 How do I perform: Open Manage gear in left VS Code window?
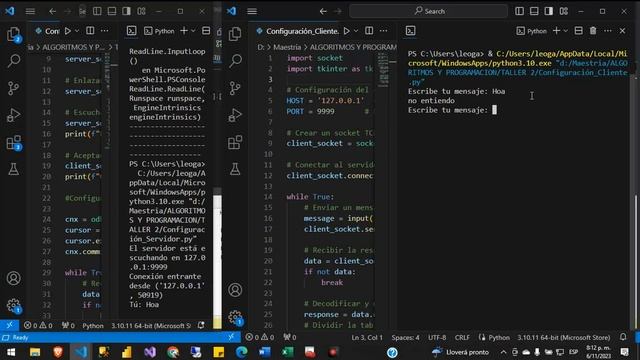(x=13, y=305)
